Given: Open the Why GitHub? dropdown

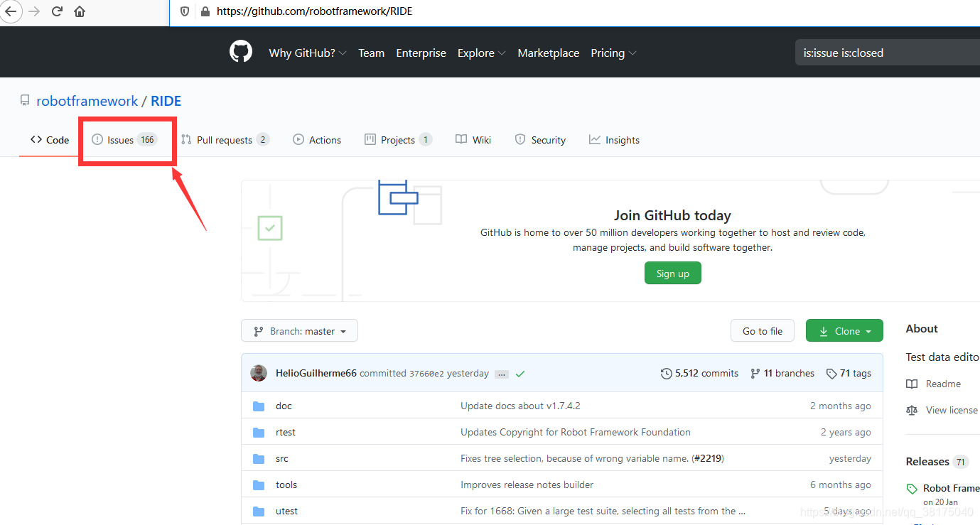Looking at the screenshot, I should click(x=308, y=53).
